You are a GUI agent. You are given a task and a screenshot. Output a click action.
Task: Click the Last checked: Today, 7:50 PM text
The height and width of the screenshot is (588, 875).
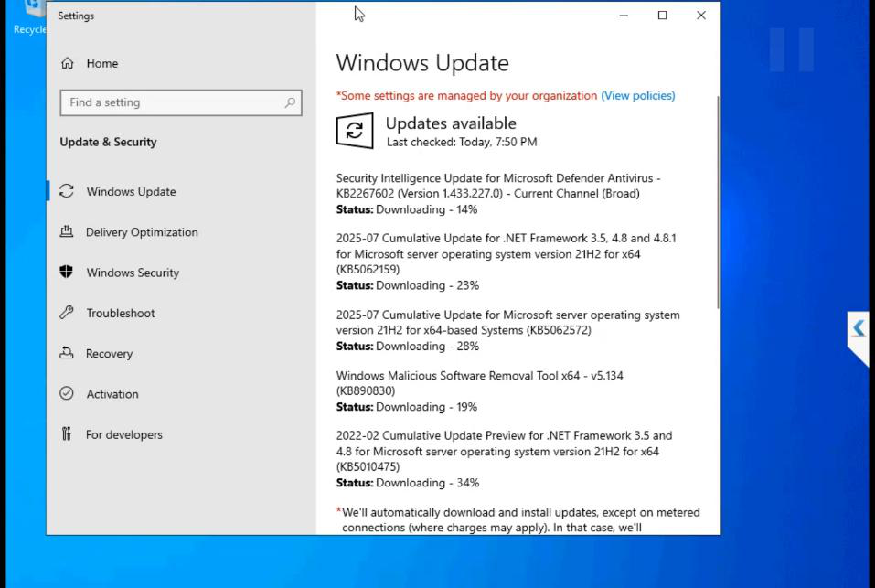(462, 143)
